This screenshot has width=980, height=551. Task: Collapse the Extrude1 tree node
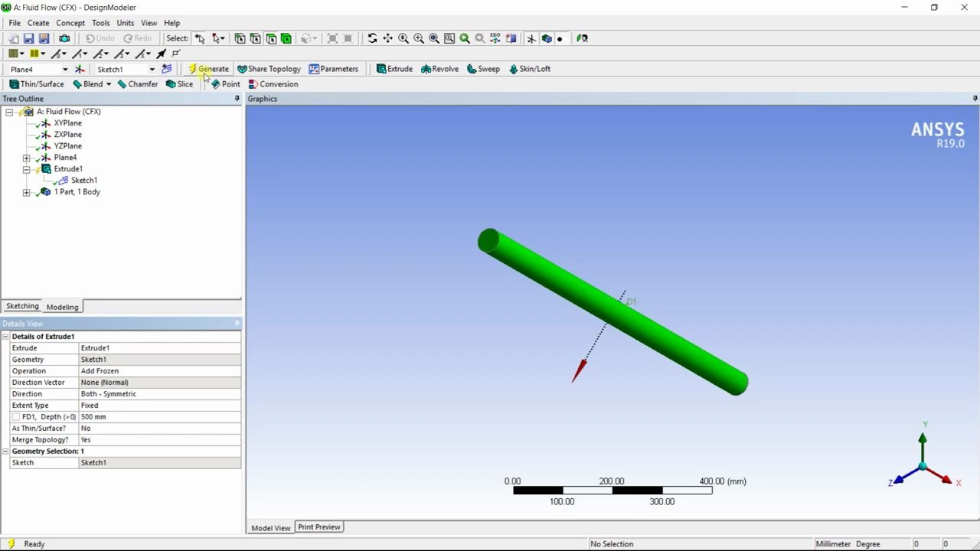coord(26,168)
